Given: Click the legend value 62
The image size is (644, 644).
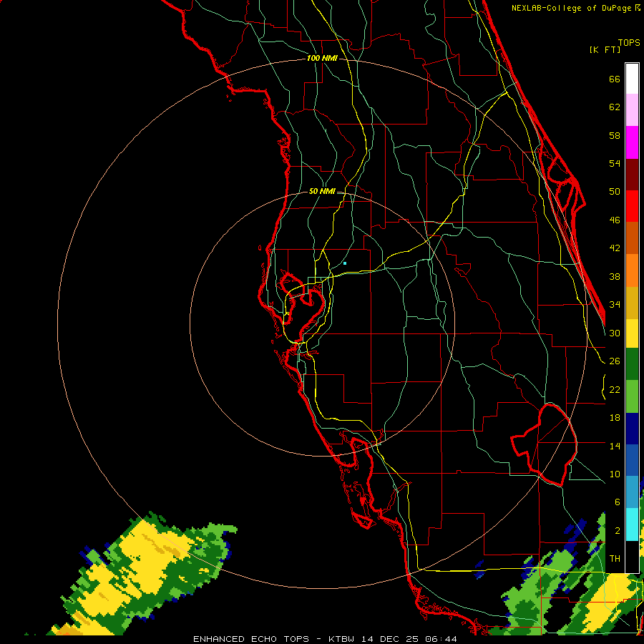Looking at the screenshot, I should pyautogui.click(x=615, y=107).
